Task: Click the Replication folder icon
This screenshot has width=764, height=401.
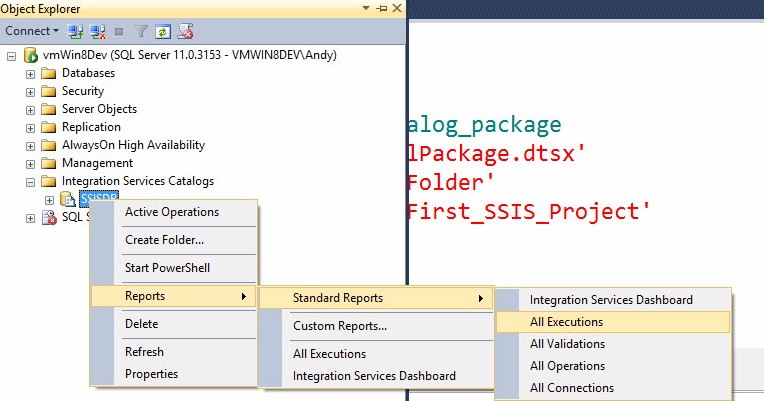Action: 48,128
